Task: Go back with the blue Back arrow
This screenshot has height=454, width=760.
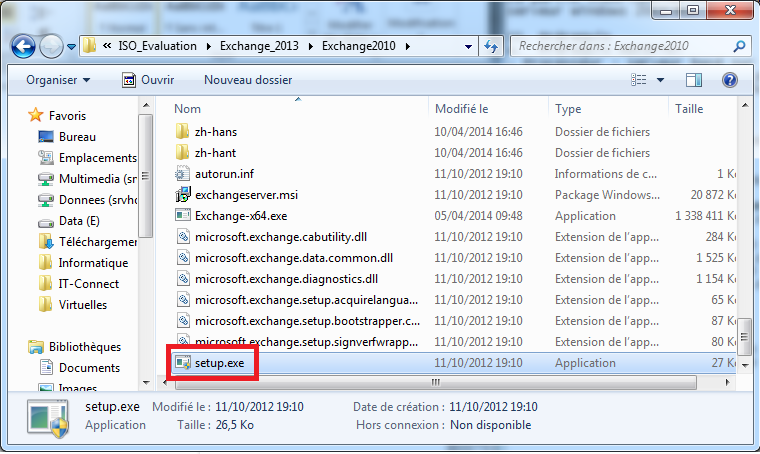Action: point(23,47)
